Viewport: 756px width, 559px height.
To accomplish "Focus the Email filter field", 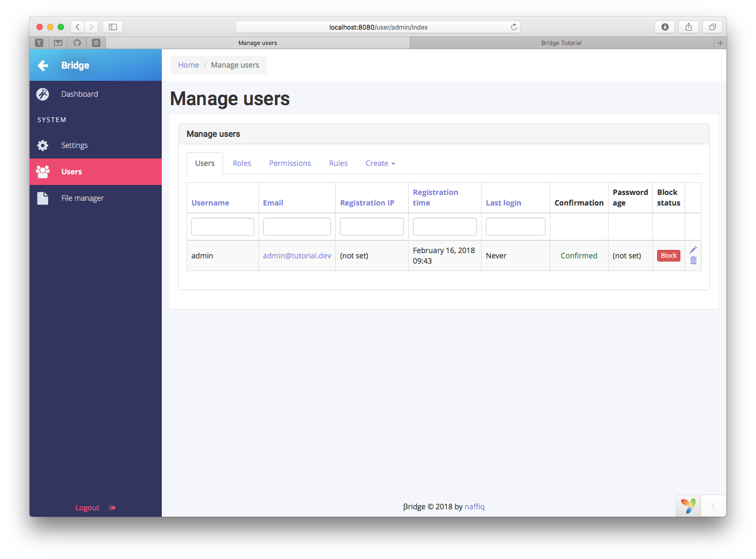I will tap(297, 227).
